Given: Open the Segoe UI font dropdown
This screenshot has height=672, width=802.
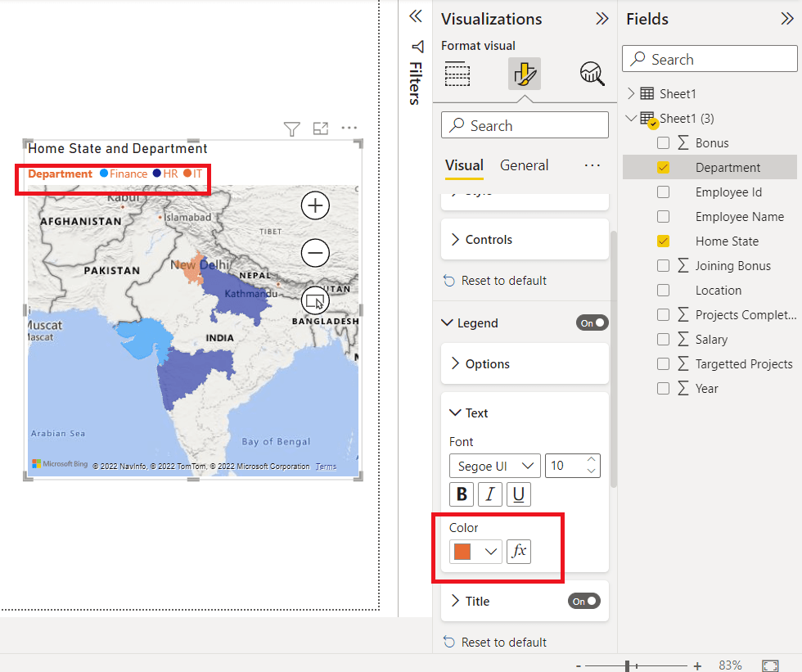Looking at the screenshot, I should [x=494, y=466].
